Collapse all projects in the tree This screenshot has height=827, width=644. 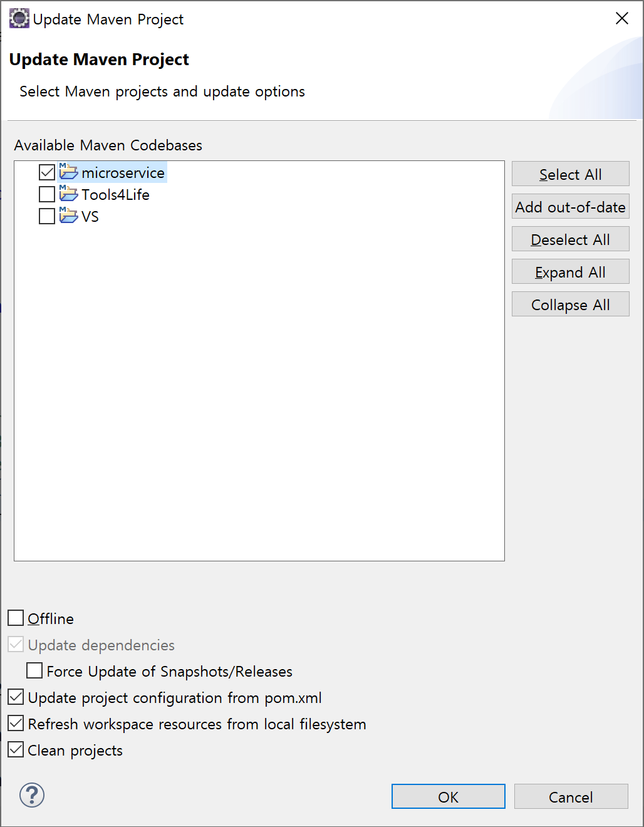(x=570, y=304)
